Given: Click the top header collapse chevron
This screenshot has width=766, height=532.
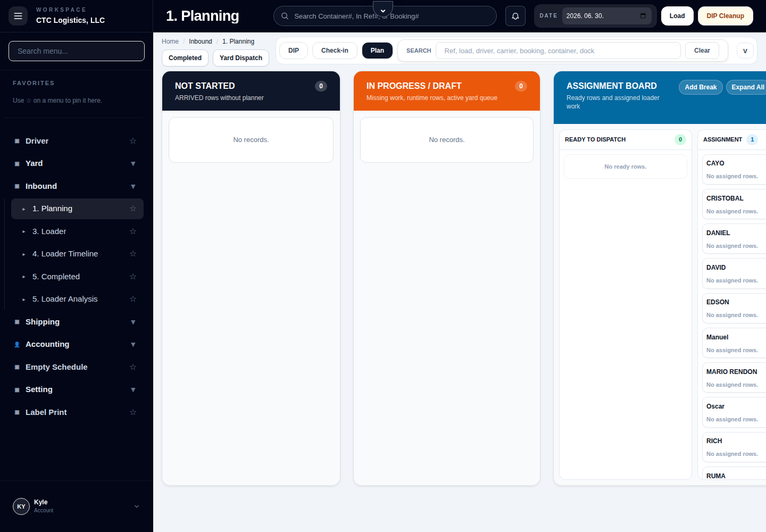Looking at the screenshot, I should click(x=383, y=10).
